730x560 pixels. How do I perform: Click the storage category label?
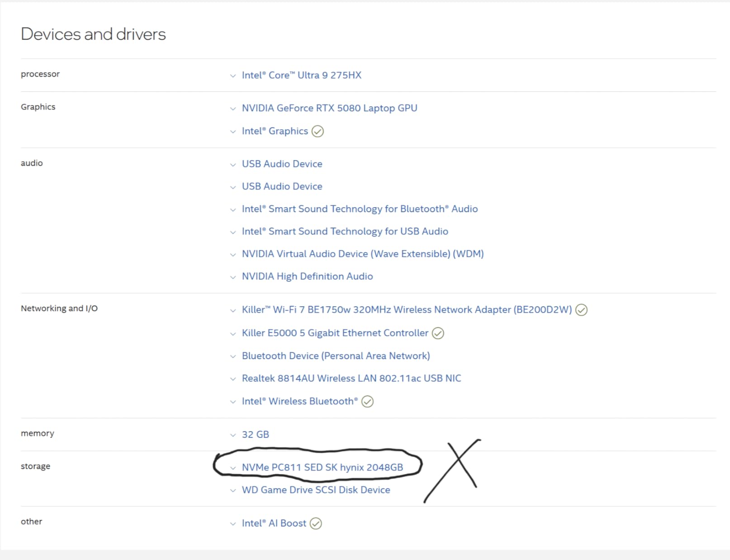(x=35, y=466)
